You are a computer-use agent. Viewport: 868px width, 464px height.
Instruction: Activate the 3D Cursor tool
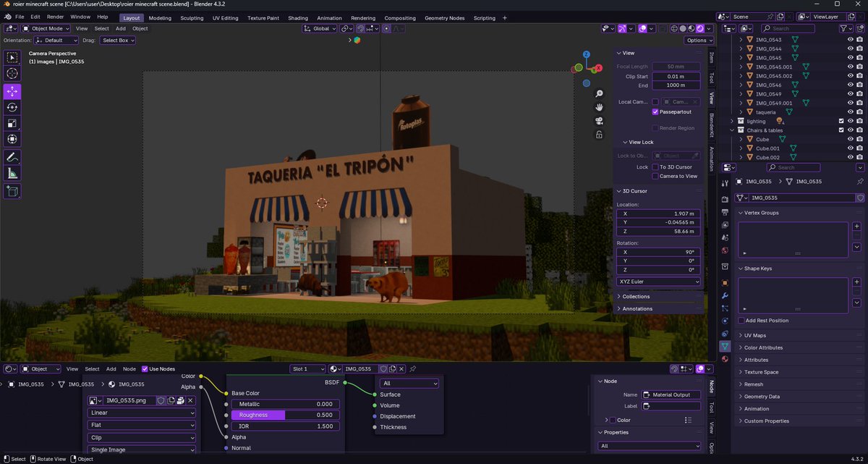[x=12, y=74]
